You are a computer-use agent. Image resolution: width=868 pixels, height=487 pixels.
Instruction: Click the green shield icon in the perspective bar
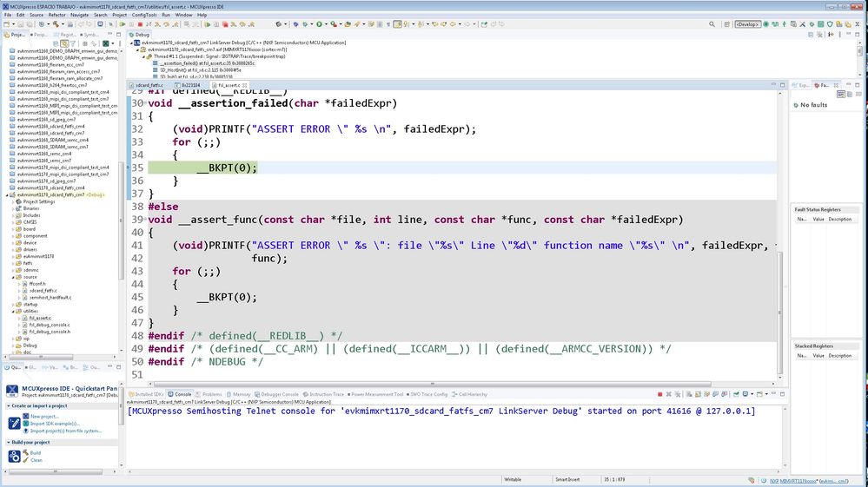tap(830, 24)
